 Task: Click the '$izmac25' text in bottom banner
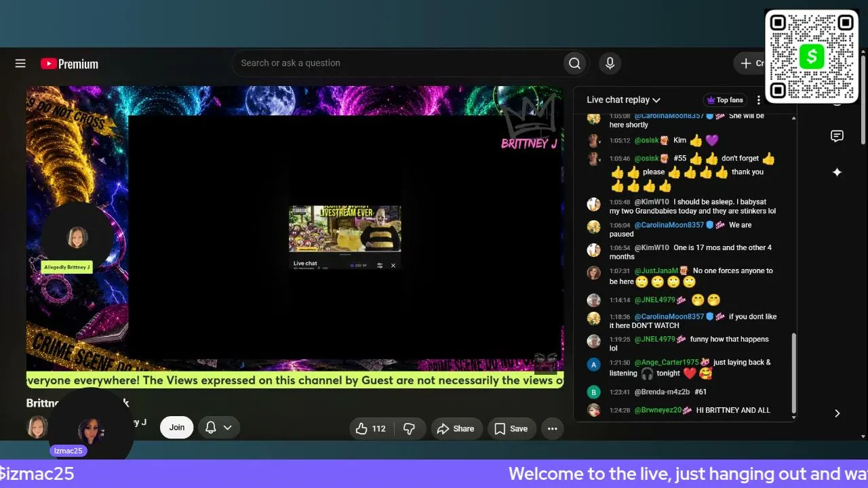tap(37, 474)
